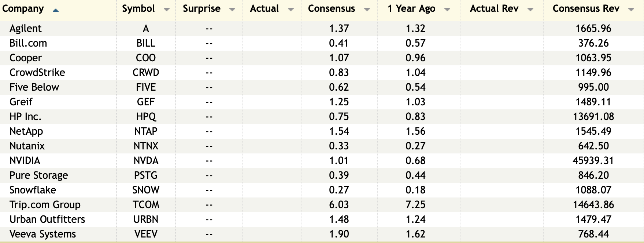
Task: Click the Veeva Systems company name
Action: point(43,234)
